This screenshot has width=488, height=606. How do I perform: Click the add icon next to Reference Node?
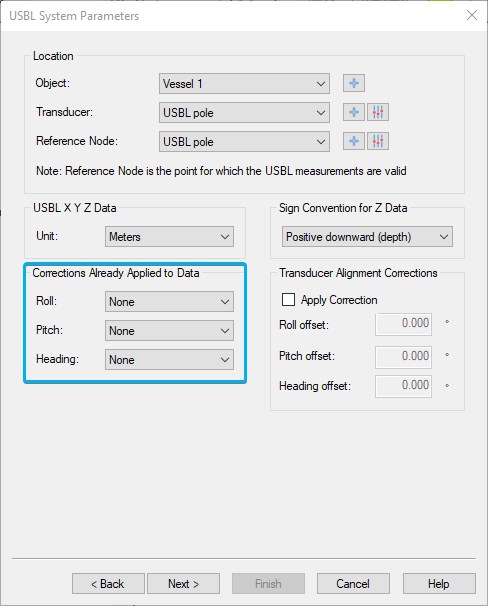pos(354,141)
